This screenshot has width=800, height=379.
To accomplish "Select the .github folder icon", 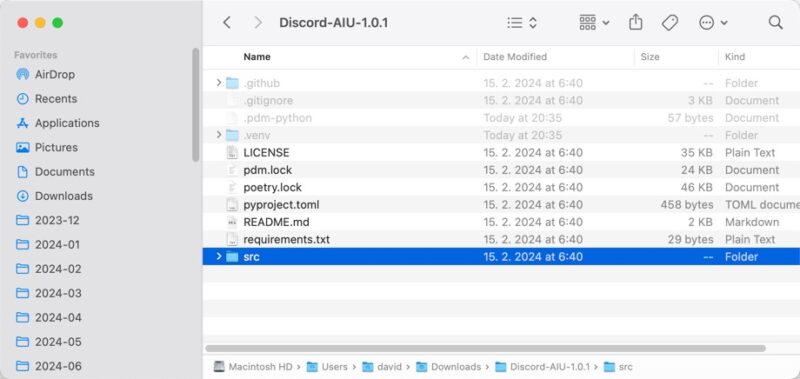I will pos(232,83).
